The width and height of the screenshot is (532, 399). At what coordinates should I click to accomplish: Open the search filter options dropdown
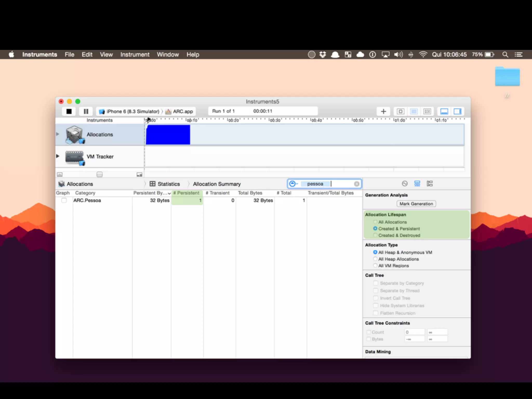point(293,184)
